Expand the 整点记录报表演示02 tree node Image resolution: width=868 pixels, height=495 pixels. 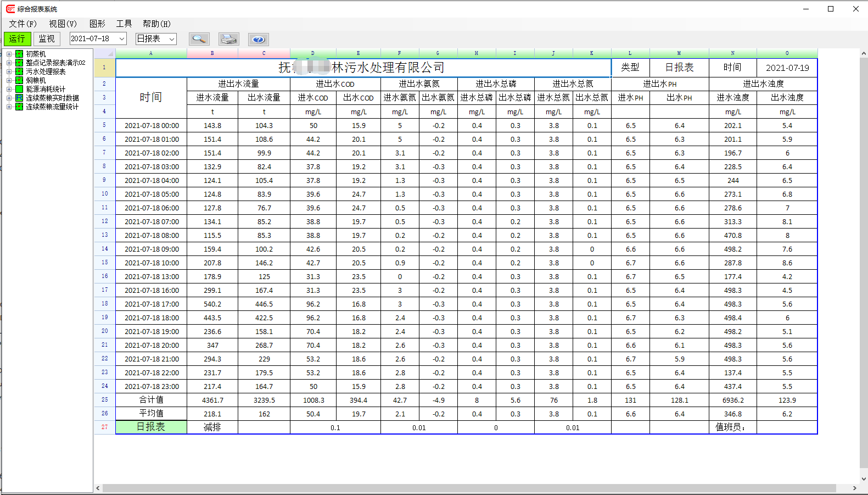pos(9,63)
